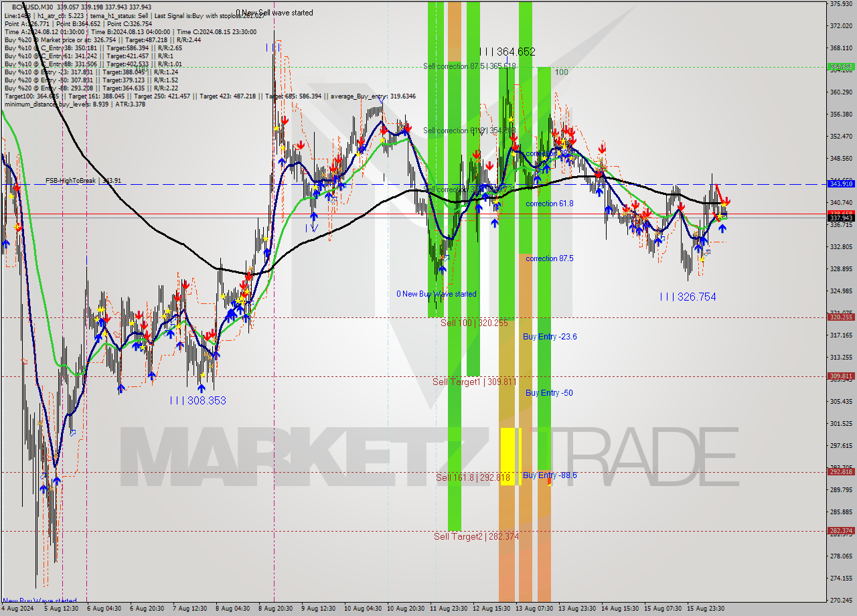Click the 'Sell Target1 | 309.811' label
The height and width of the screenshot is (616, 857).
(x=474, y=382)
